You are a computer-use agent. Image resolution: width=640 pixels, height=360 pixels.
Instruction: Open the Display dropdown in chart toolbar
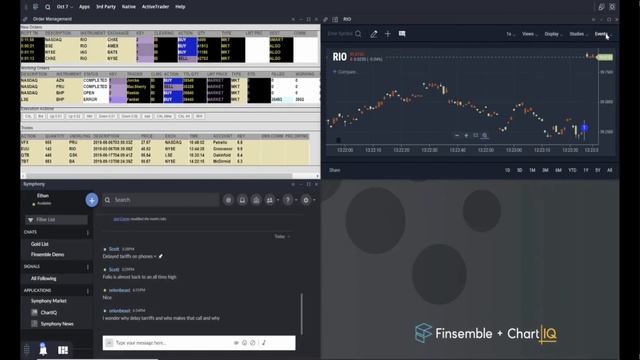pyautogui.click(x=553, y=34)
